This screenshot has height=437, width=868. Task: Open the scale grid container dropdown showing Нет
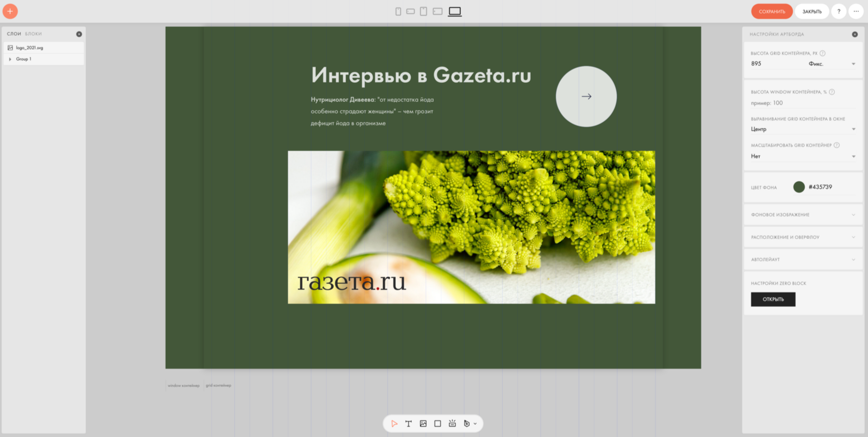tap(803, 156)
